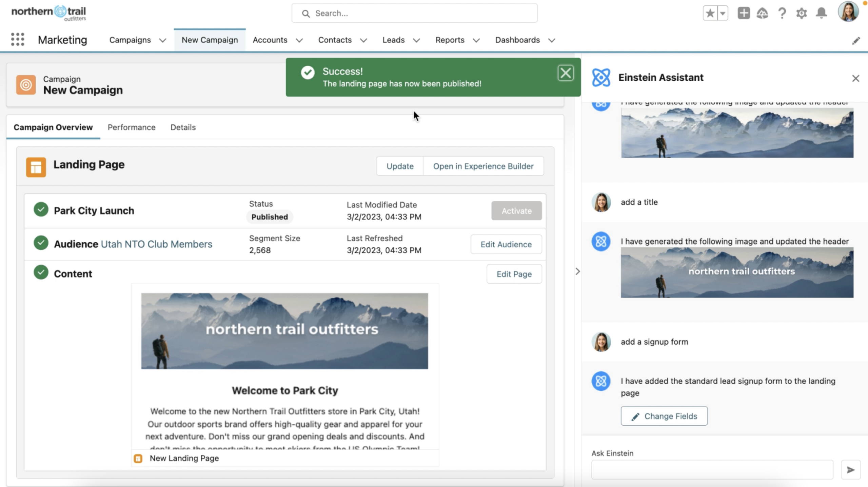Open the Campaigns navigation tab
Viewport: 868px width, 487px height.
tap(130, 40)
